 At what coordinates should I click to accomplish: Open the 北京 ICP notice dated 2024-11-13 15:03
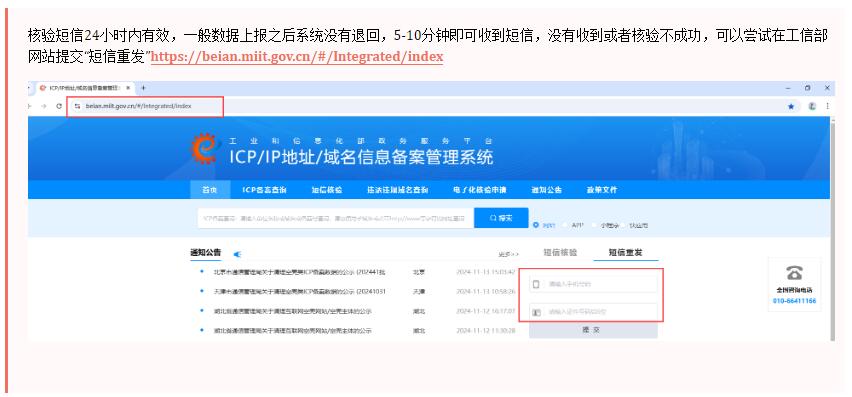(x=299, y=272)
